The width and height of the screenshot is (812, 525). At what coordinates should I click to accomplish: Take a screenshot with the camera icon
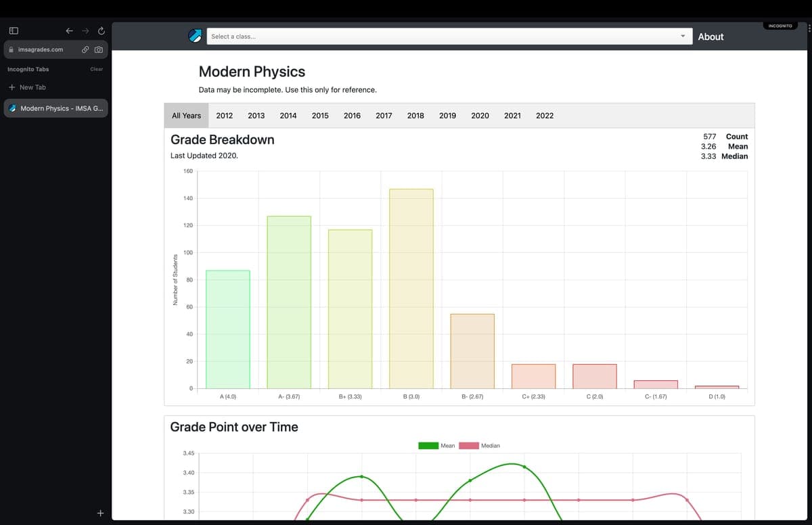tap(99, 49)
